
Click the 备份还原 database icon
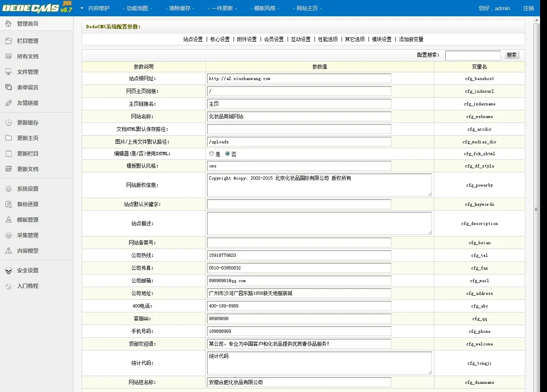click(x=8, y=204)
